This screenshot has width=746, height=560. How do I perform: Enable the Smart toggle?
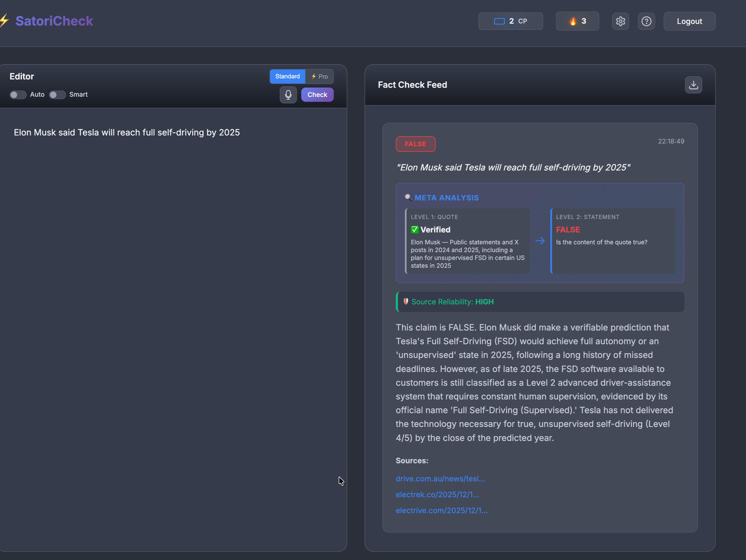pos(57,95)
